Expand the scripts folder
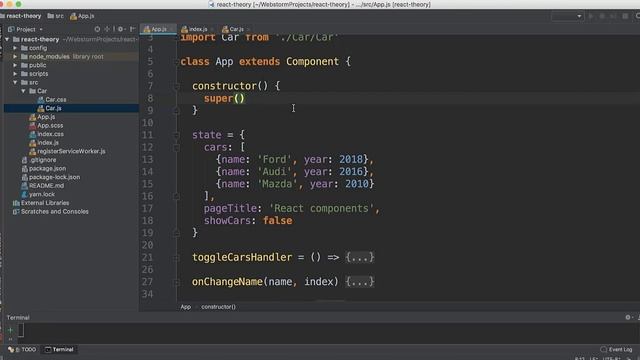This screenshot has width=640, height=360. click(15, 74)
